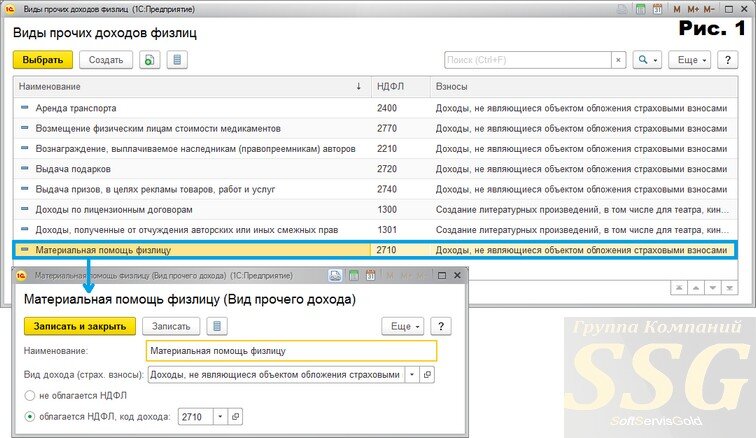Viewport: 756px width, 438px height.
Task: Click the yellow Выбрать button
Action: tap(42, 60)
